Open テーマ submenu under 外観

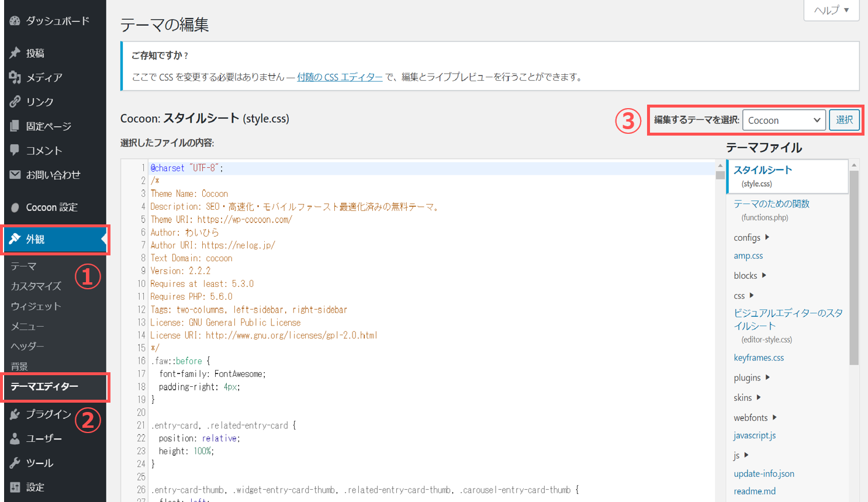pos(24,266)
